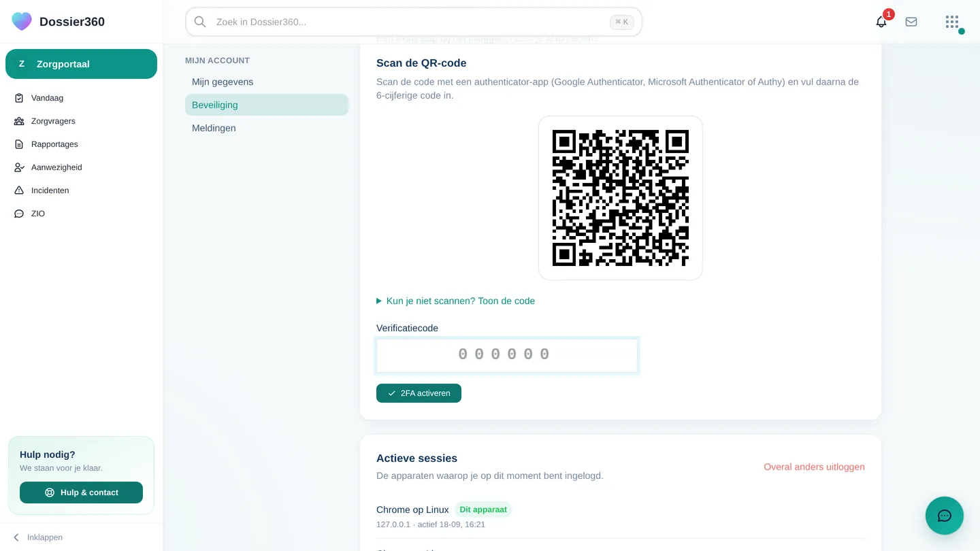The height and width of the screenshot is (551, 980).
Task: Click the 'Scan de QR-code' heading
Action: (421, 63)
